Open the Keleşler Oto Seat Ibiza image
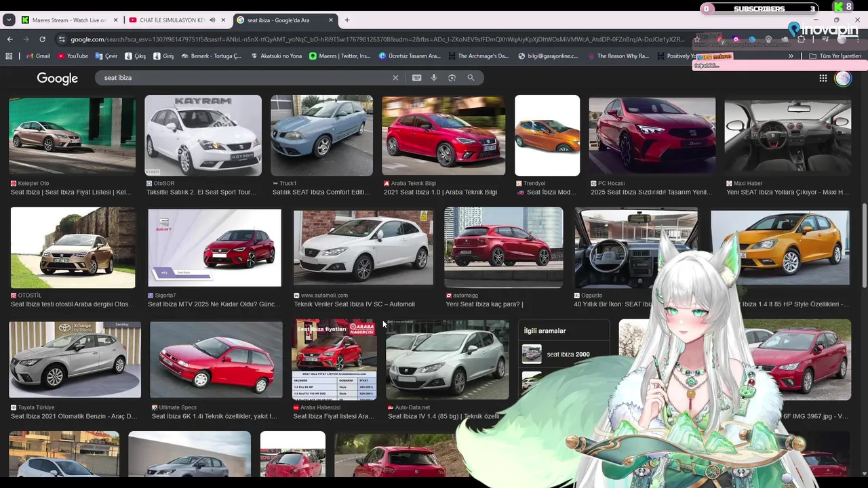Screen dimensions: 868x488 coord(72,136)
